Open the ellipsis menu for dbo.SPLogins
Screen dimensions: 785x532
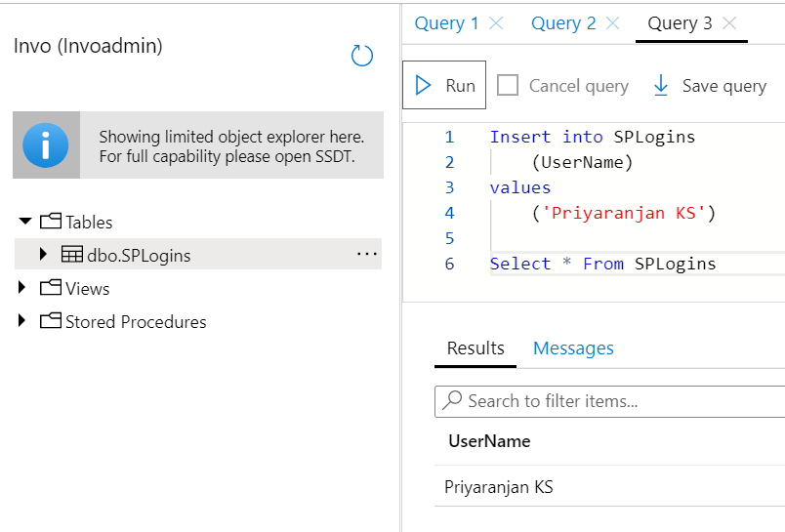[x=366, y=255]
